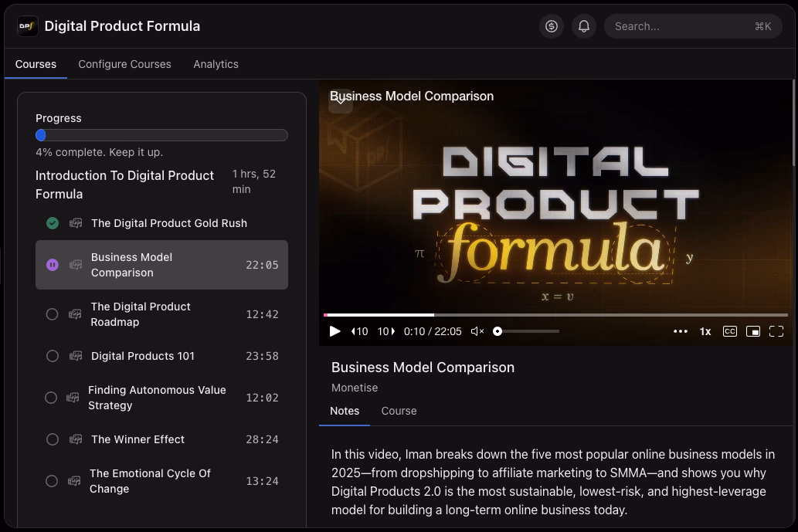Switch to the Analytics tab
The height and width of the screenshot is (532, 798).
point(216,64)
